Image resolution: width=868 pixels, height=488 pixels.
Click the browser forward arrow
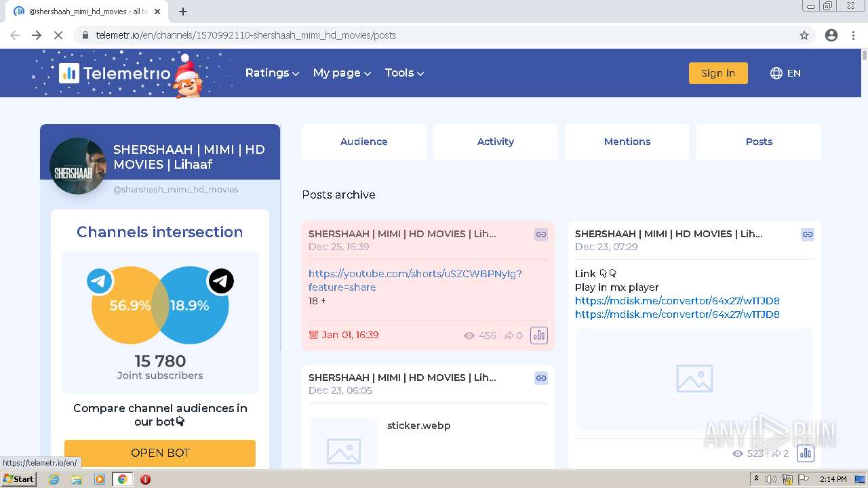point(37,35)
